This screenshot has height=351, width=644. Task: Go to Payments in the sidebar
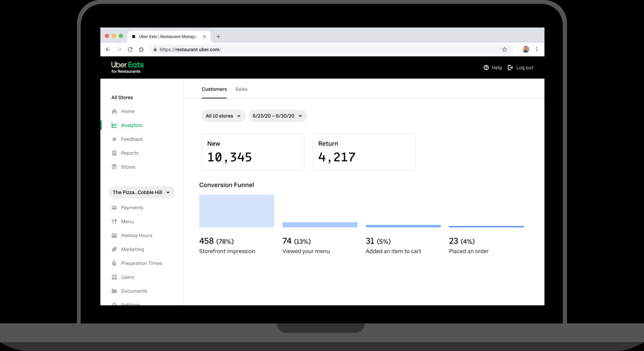tap(132, 207)
